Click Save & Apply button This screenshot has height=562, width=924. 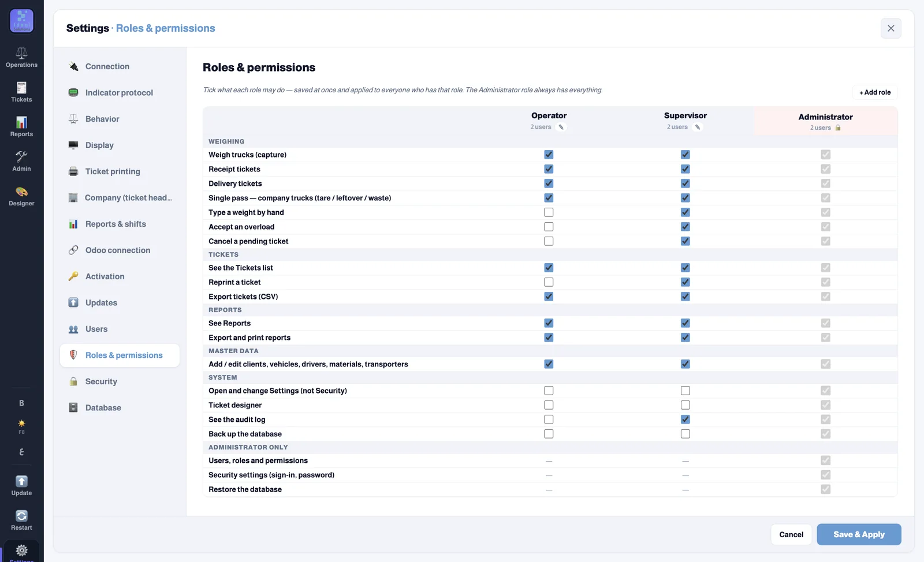click(859, 534)
